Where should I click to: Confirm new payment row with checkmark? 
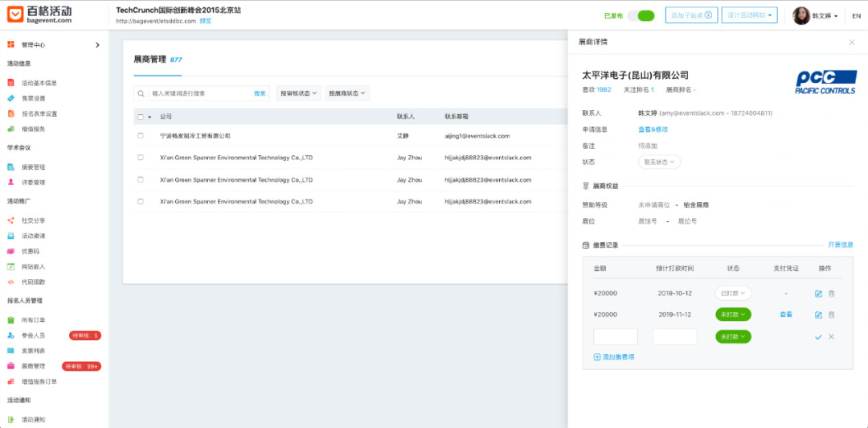pos(818,336)
